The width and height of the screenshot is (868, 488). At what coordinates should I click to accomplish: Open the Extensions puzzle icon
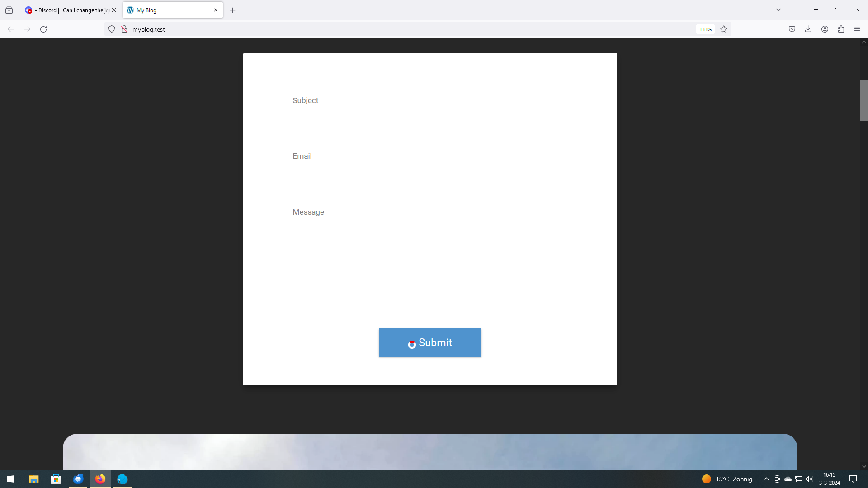pyautogui.click(x=841, y=29)
